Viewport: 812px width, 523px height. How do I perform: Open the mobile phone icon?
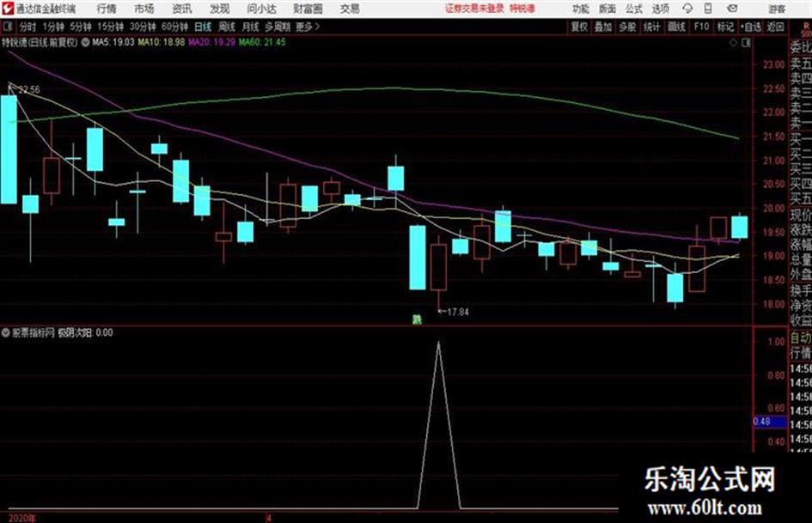(x=707, y=9)
